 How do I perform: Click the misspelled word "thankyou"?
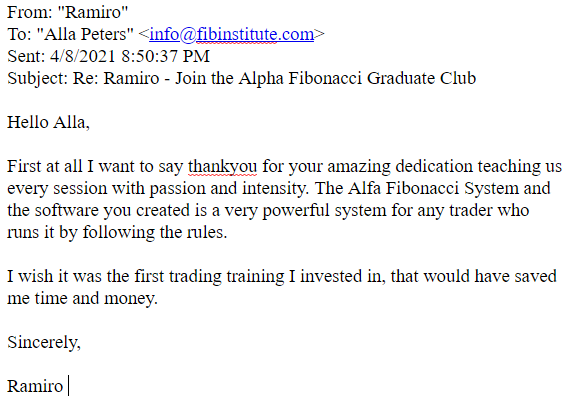tap(223, 167)
